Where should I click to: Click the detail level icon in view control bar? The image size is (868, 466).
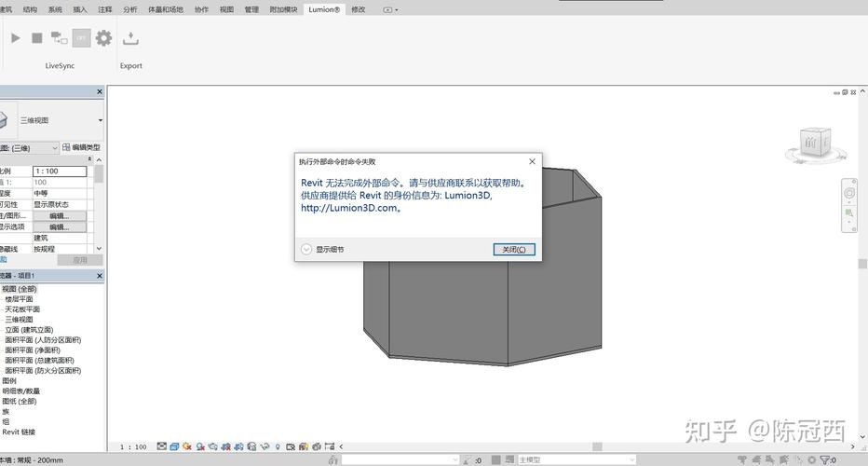click(162, 446)
